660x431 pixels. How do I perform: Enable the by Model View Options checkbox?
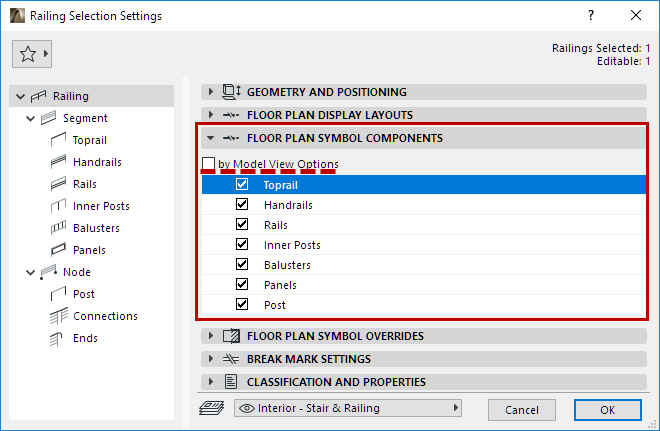pyautogui.click(x=208, y=164)
